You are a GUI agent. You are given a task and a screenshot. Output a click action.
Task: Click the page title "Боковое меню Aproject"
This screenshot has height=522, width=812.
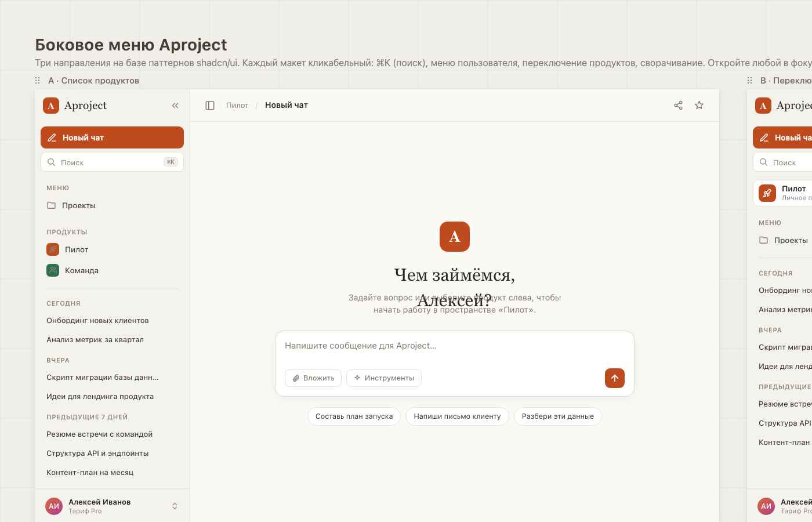[131, 45]
